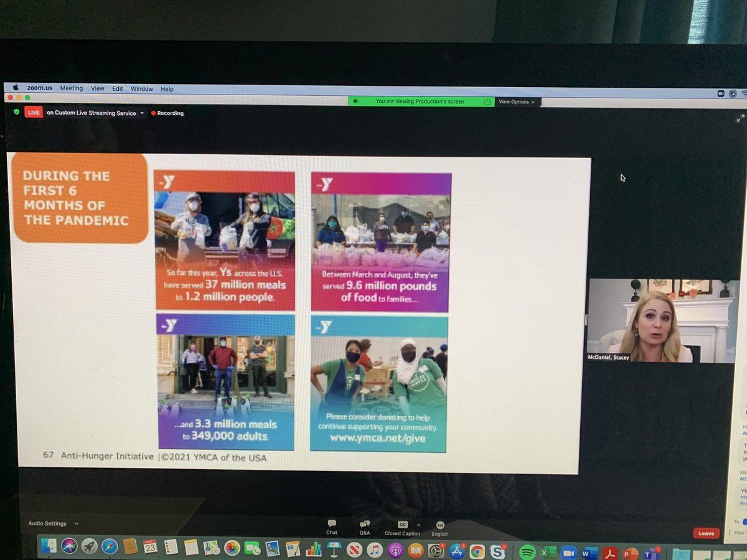Expand the Audio Settings caret
Screen dimensions: 747x560
[x=77, y=524]
